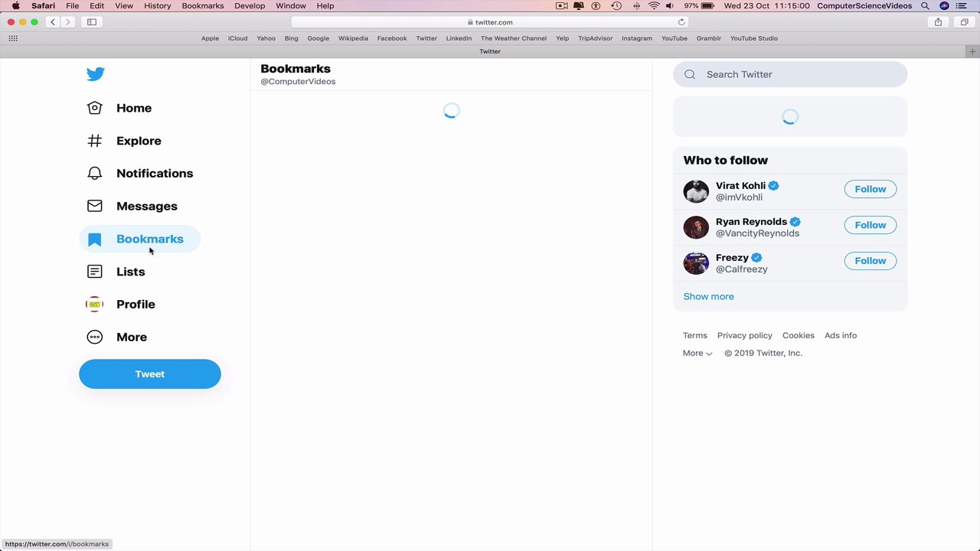Viewport: 980px width, 551px height.
Task: Open Notifications bell in sidebar
Action: pos(139,174)
